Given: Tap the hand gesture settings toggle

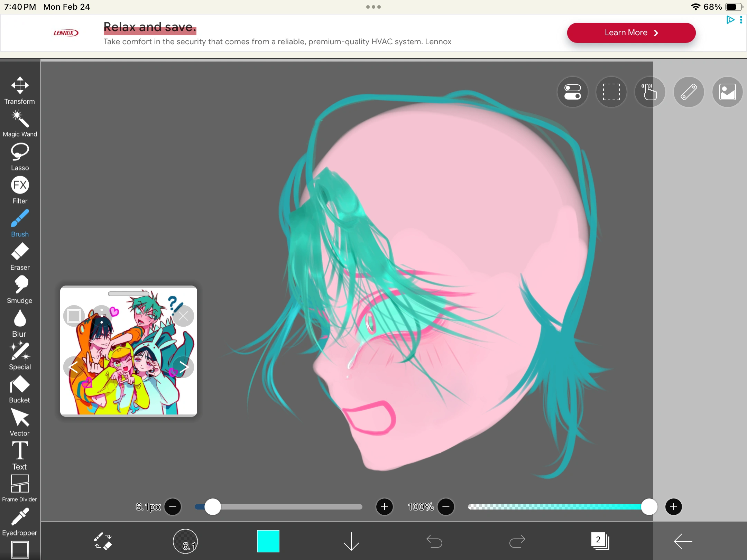Looking at the screenshot, I should (649, 92).
